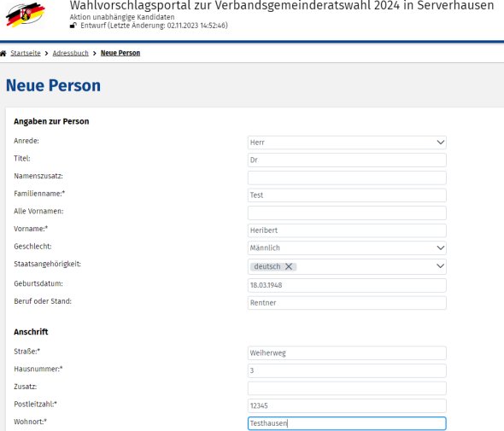This screenshot has height=431, width=504.
Task: Open the Adressbuch breadcrumb link
Action: [x=70, y=53]
